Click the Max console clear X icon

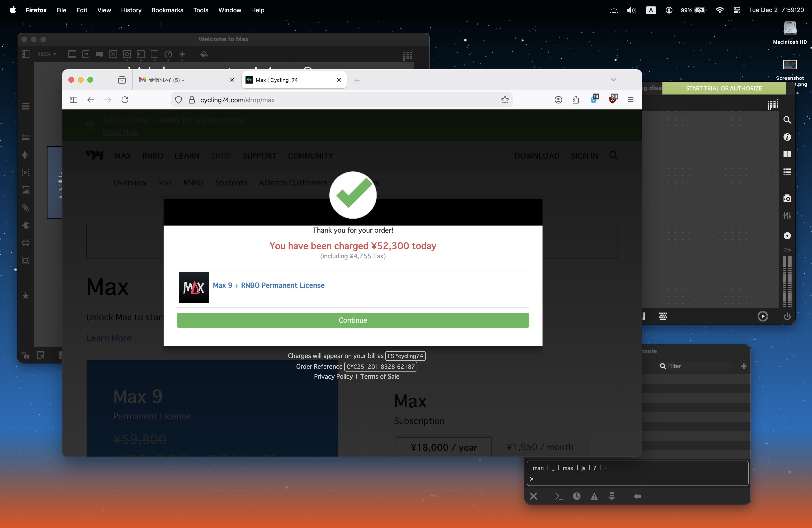click(533, 496)
